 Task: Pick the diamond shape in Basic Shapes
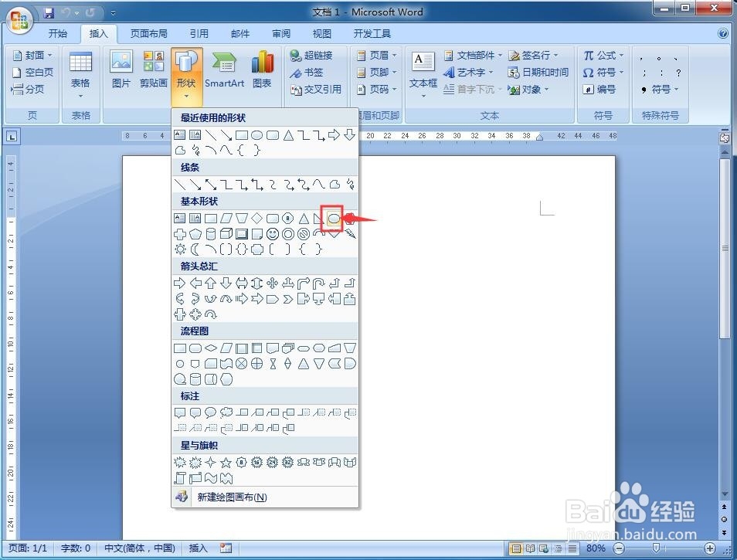tap(256, 218)
